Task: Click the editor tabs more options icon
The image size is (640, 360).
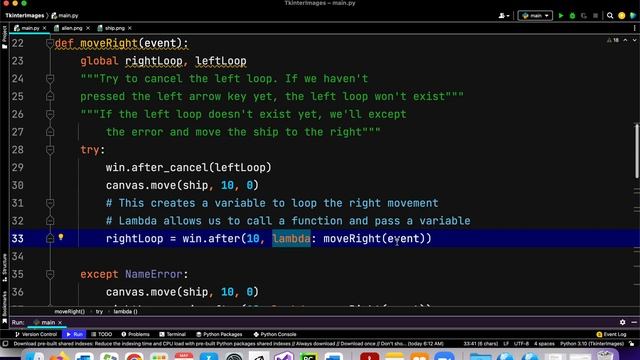Action: [x=634, y=28]
